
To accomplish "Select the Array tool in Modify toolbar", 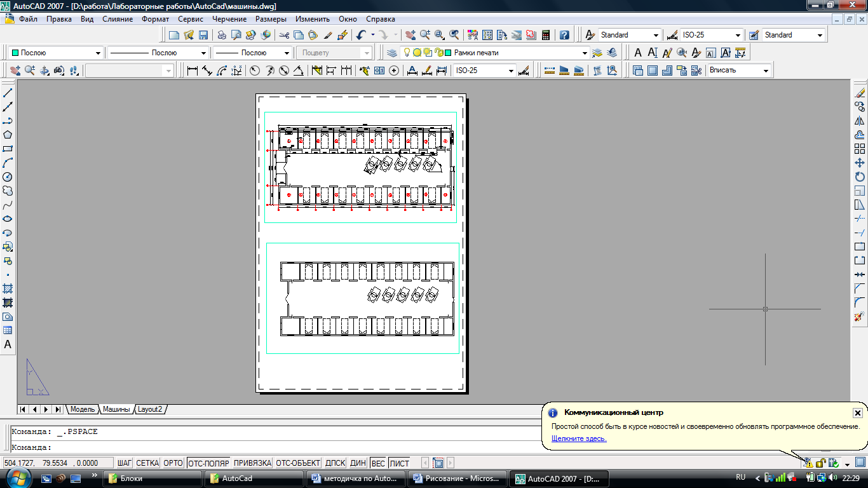I will [x=860, y=149].
